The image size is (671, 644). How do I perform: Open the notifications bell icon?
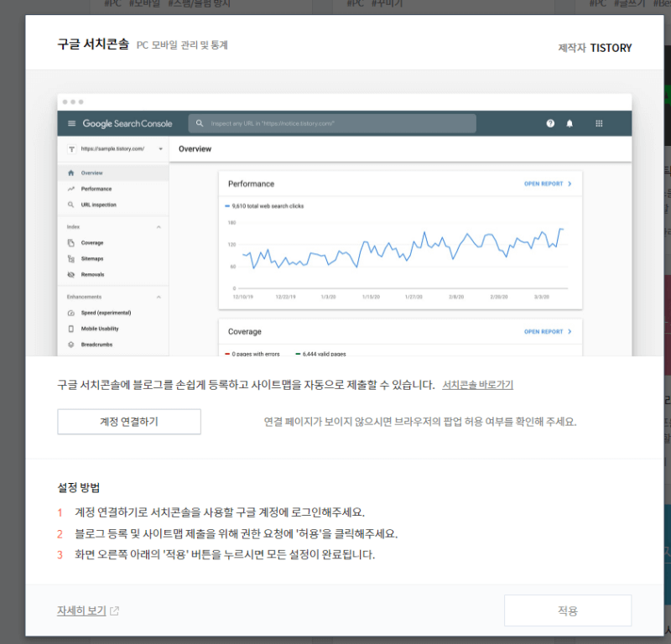570,123
